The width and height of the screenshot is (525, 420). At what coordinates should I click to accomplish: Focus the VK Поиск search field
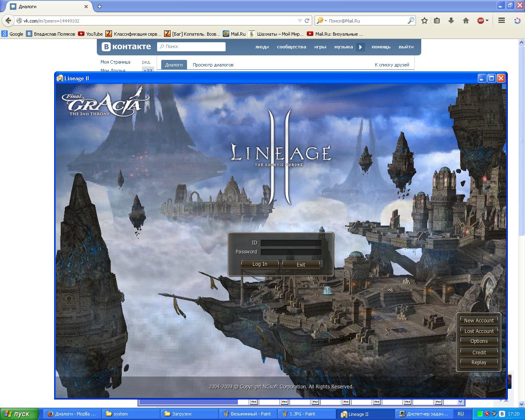tap(191, 47)
